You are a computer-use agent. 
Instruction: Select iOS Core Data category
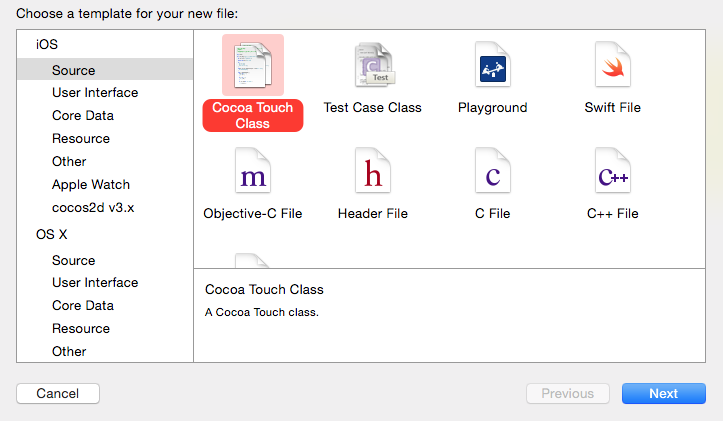[83, 116]
